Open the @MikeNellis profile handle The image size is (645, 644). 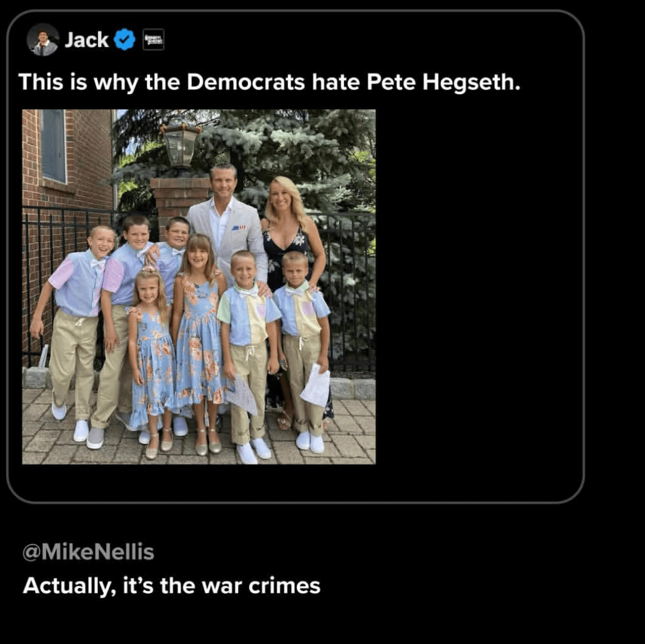(88, 553)
